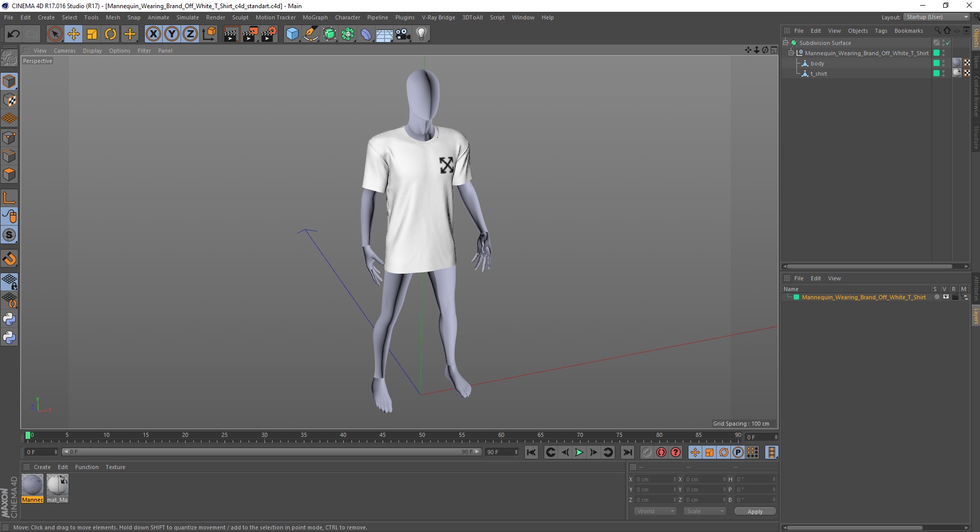This screenshot has width=980, height=532.
Task: Click body layer color swatch
Action: pos(936,63)
